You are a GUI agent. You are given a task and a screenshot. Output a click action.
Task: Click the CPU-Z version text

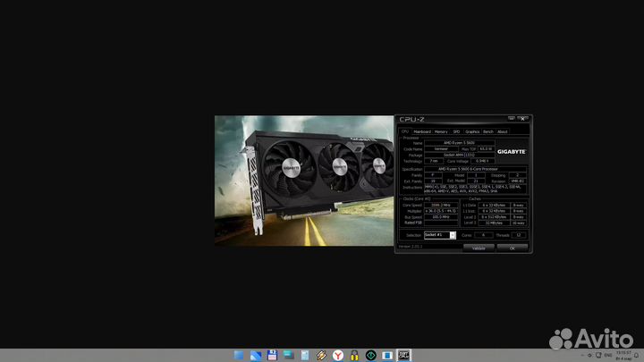point(411,247)
